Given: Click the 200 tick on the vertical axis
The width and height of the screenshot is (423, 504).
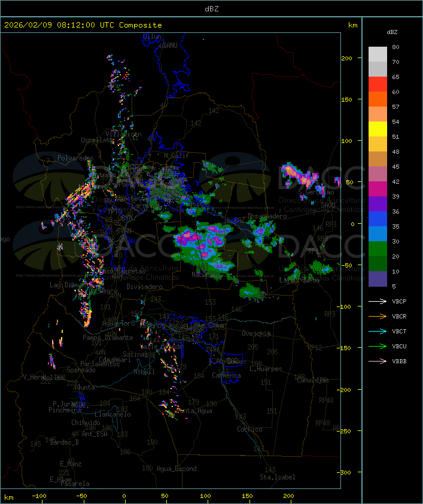Looking at the screenshot, I should tap(346, 58).
